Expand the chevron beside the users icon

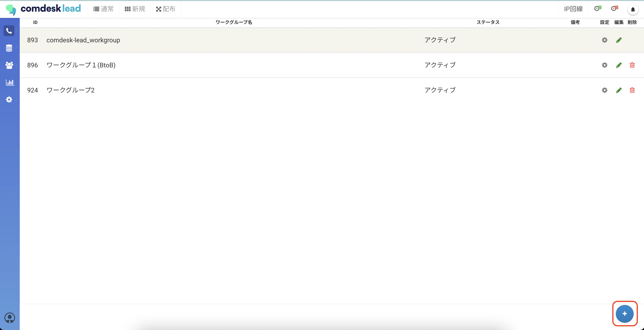coord(16,65)
